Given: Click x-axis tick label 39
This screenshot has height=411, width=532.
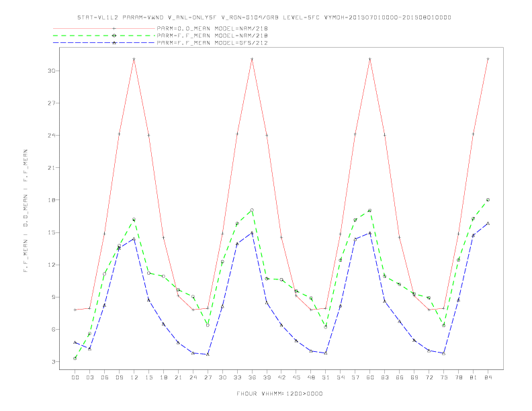Looking at the screenshot, I should pyautogui.click(x=267, y=377).
